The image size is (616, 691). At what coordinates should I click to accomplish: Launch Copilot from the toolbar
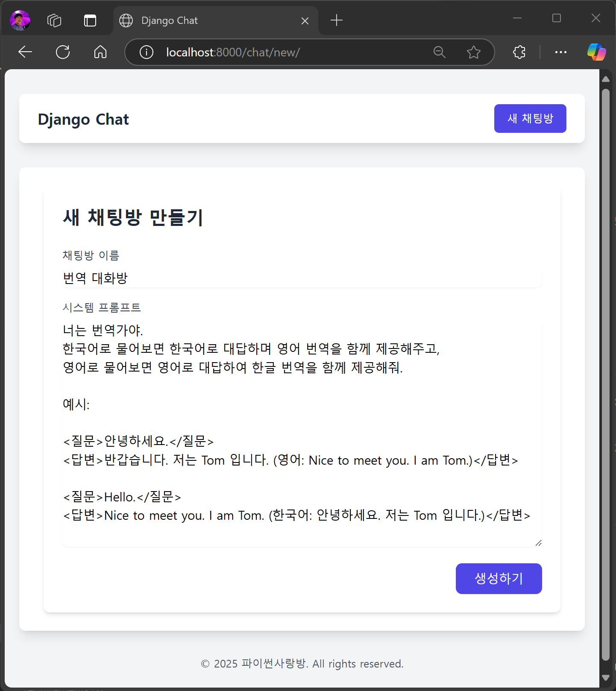click(x=596, y=52)
